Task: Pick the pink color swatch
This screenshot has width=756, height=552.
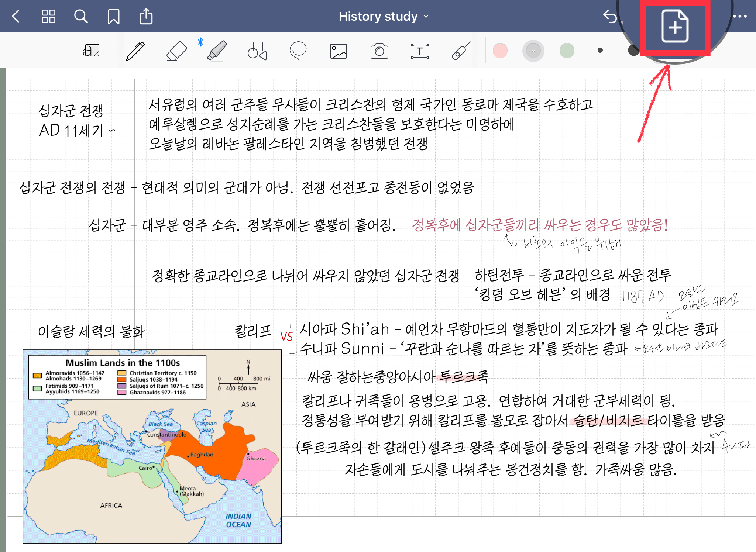Action: click(500, 51)
